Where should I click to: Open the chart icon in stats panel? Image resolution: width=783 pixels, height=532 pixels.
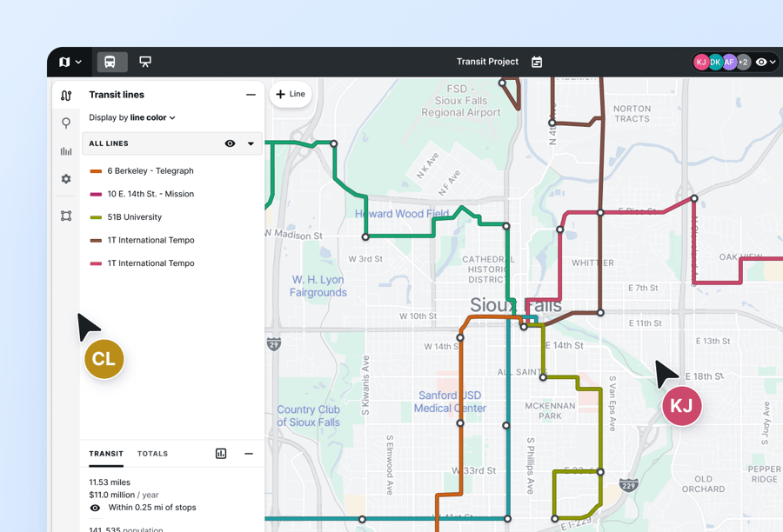point(221,454)
